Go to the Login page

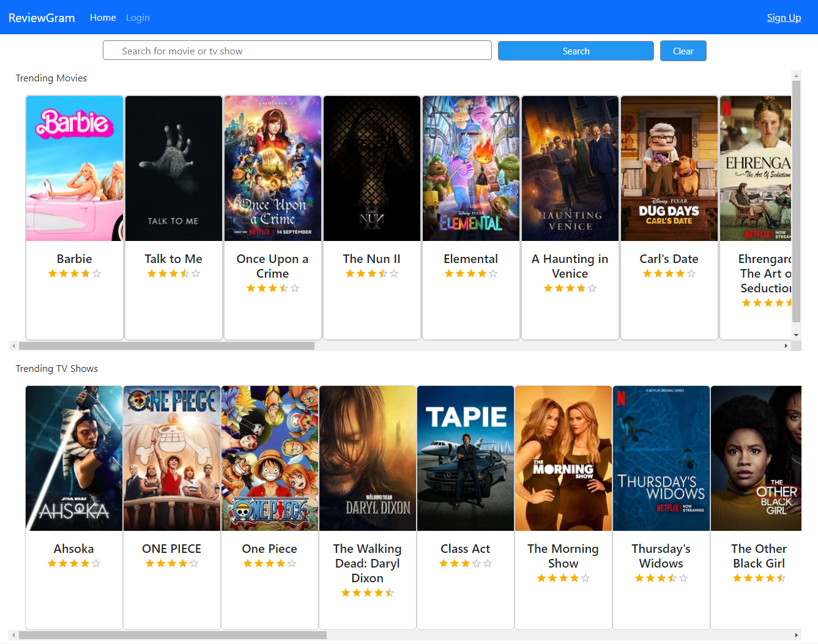(138, 18)
